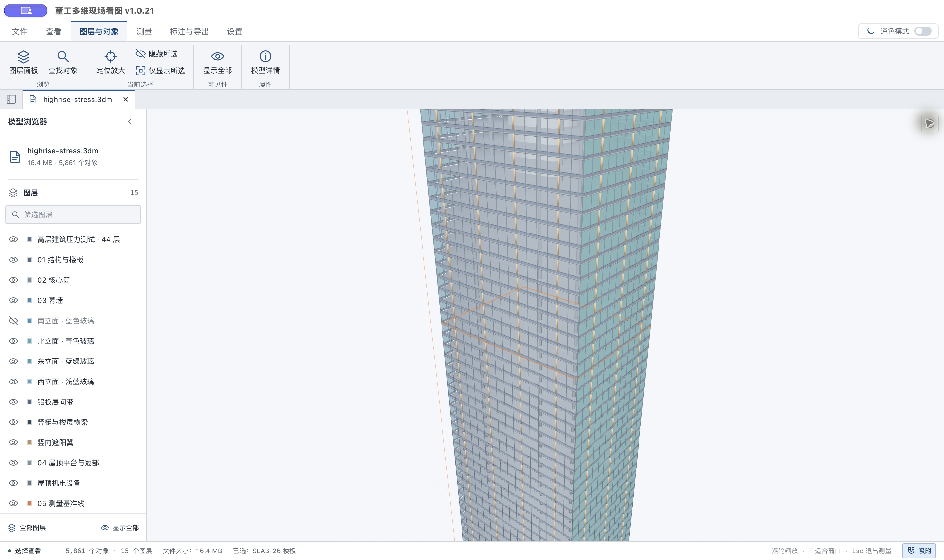This screenshot has height=560, width=944.
Task: Hide the 02 核心筒 layer
Action: tap(13, 280)
